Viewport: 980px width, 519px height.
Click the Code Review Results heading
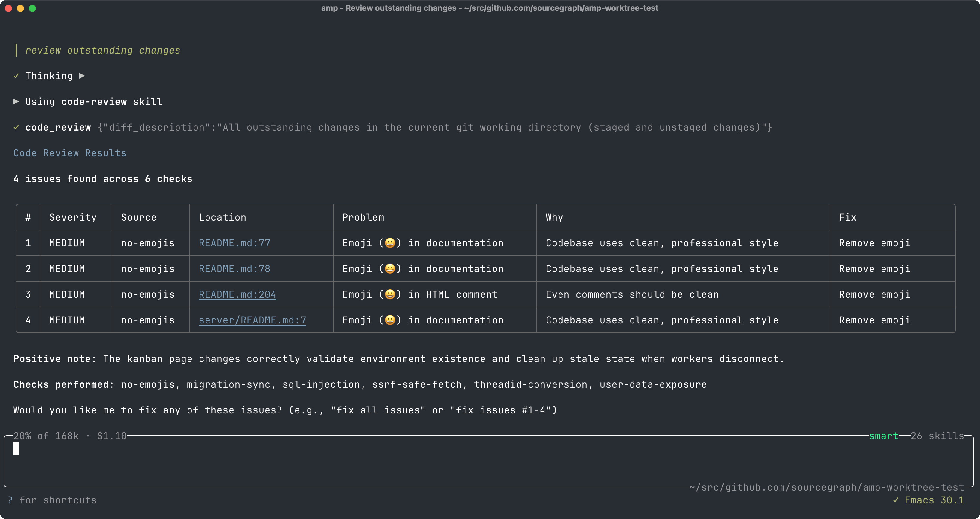click(70, 153)
